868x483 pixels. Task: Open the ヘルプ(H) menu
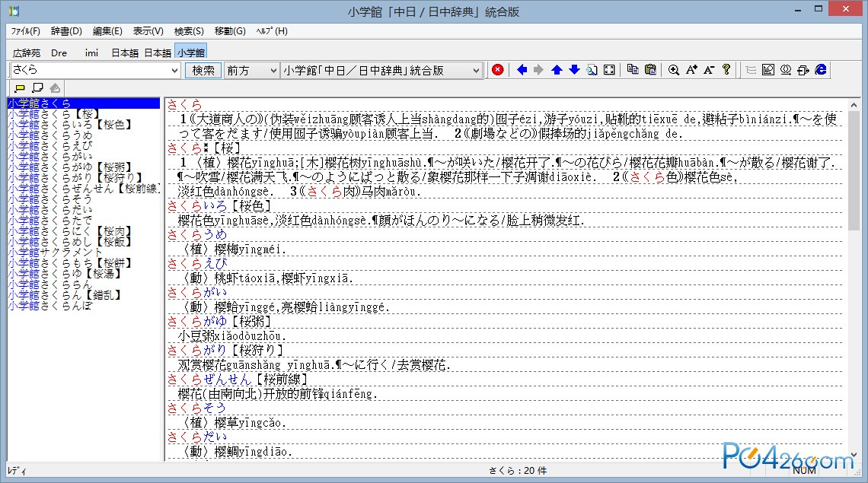(272, 31)
